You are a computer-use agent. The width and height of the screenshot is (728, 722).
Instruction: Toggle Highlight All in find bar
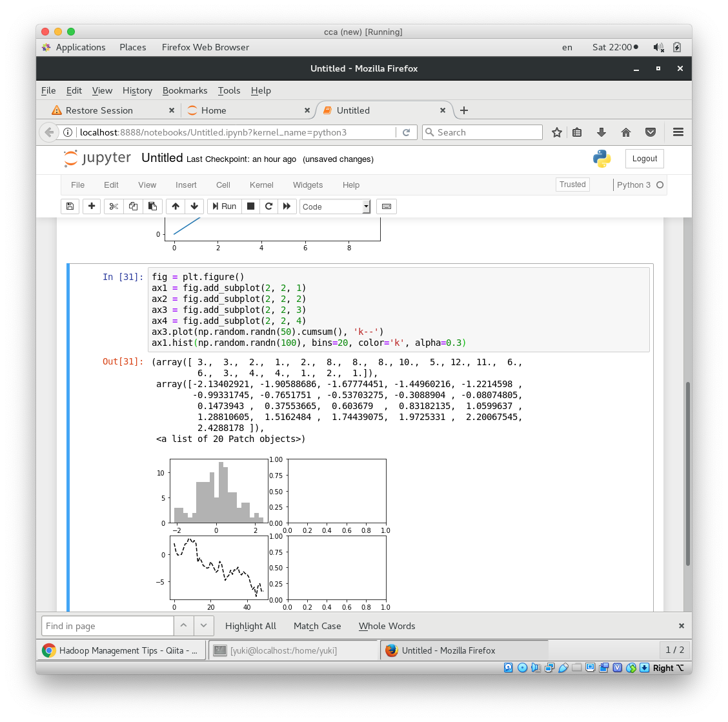tap(250, 626)
